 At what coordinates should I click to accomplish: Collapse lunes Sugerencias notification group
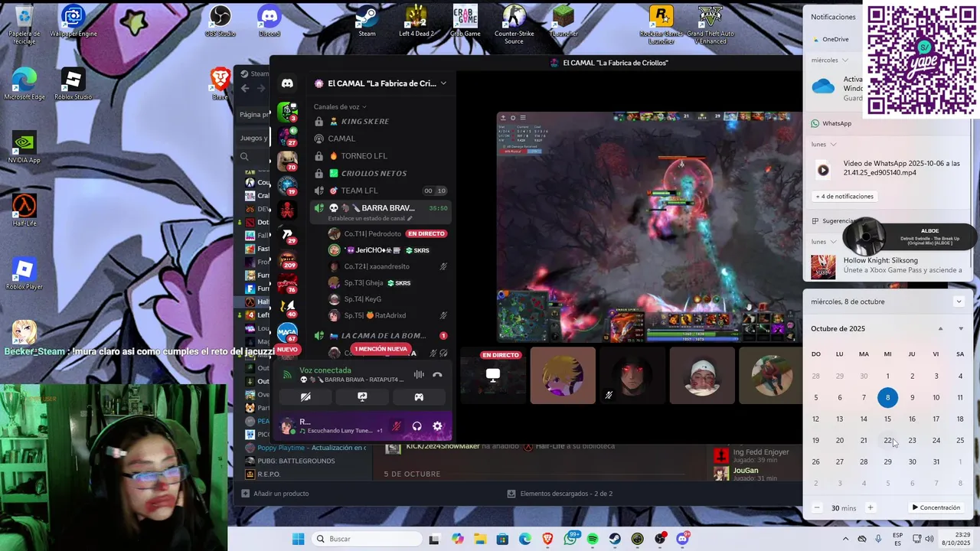(833, 241)
